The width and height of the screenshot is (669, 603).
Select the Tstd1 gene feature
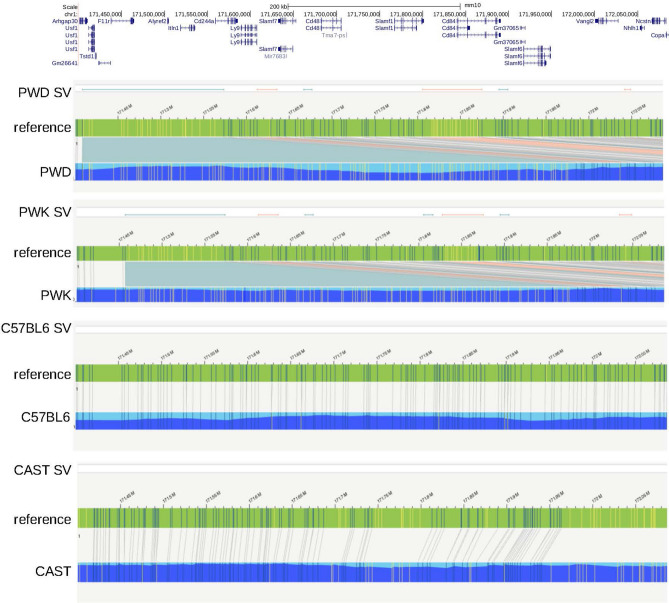pos(87,56)
